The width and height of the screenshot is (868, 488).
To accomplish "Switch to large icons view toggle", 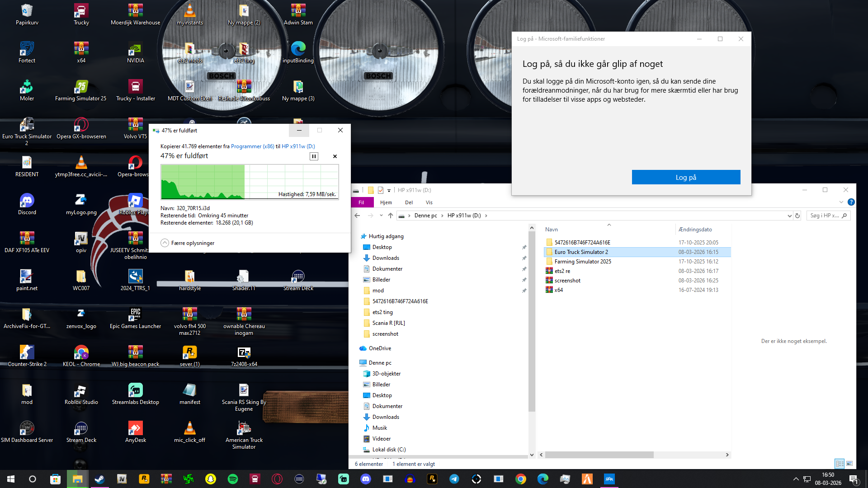I will tap(849, 464).
